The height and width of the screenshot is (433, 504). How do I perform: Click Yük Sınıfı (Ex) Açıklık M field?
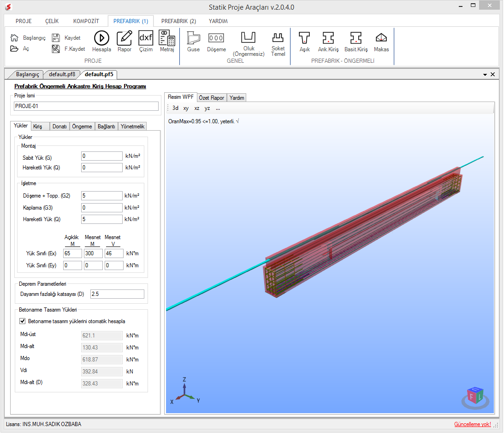(x=72, y=253)
